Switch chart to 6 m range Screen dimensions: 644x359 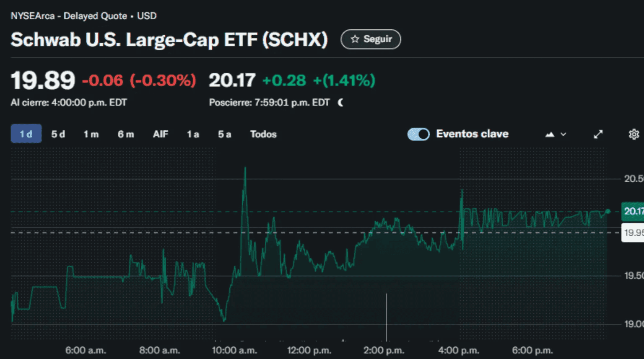point(126,134)
